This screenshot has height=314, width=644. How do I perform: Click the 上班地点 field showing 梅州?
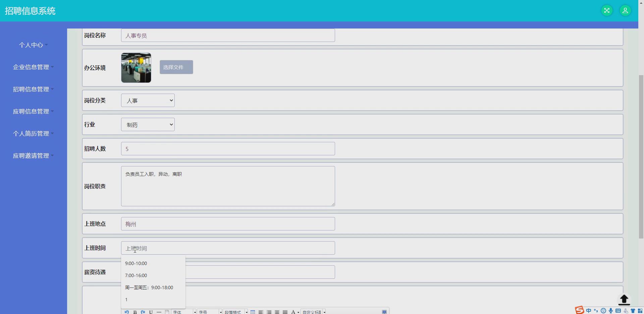point(228,224)
